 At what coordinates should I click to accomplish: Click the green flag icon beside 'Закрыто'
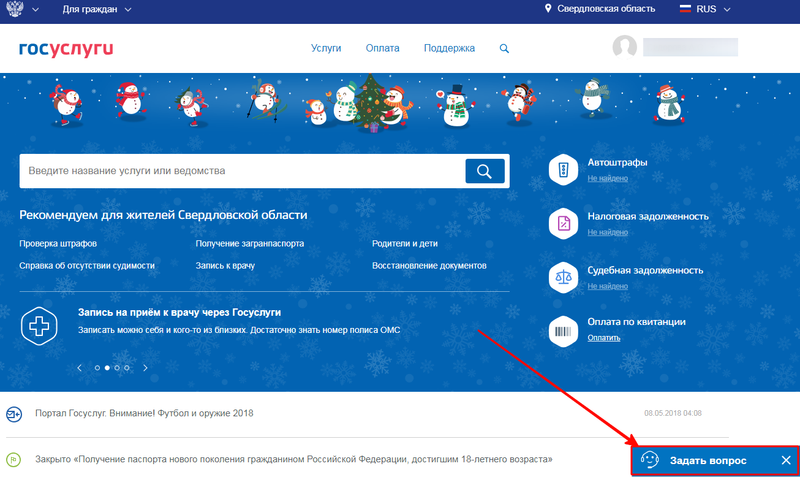[x=14, y=460]
